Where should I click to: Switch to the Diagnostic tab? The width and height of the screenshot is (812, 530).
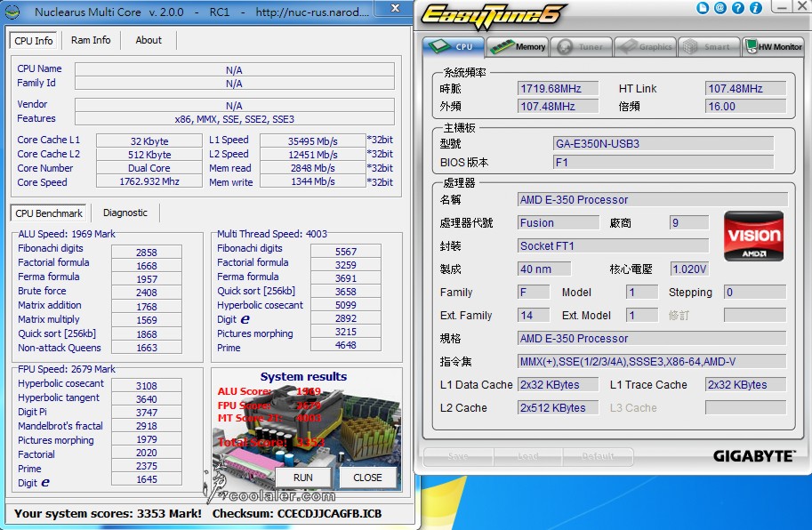(x=125, y=213)
